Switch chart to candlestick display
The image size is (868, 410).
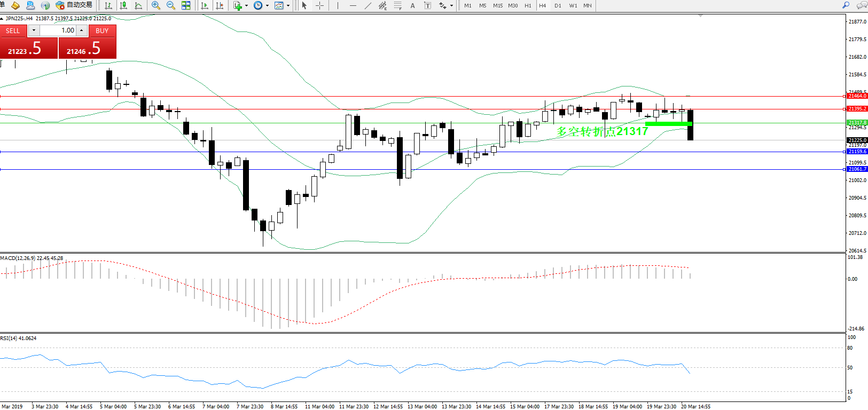pyautogui.click(x=123, y=5)
